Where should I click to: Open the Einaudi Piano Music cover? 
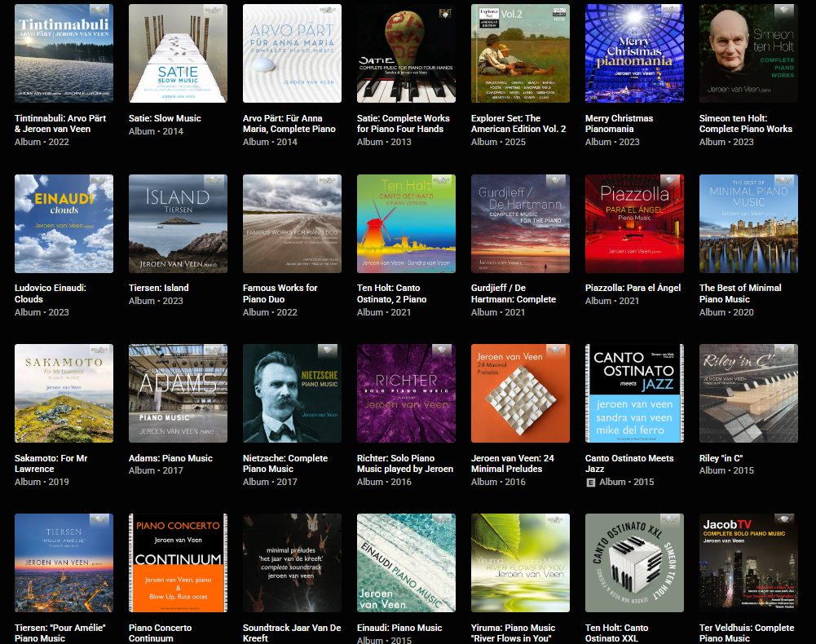click(407, 562)
